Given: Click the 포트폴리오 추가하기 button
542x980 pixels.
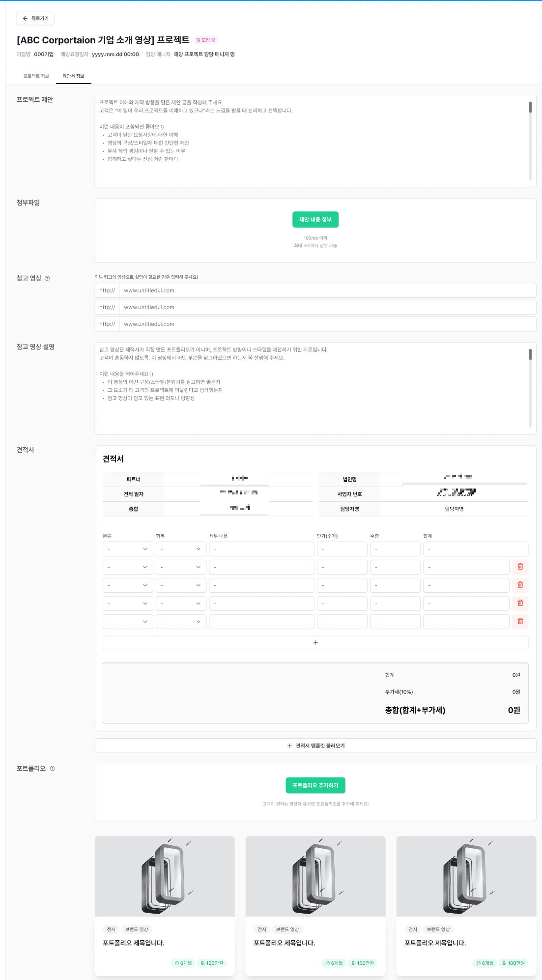Looking at the screenshot, I should click(315, 785).
